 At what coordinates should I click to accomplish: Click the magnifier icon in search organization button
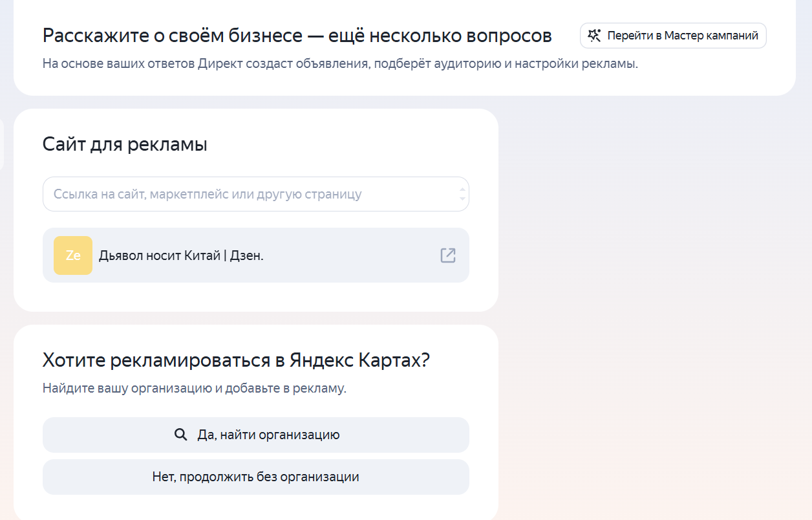tap(181, 435)
